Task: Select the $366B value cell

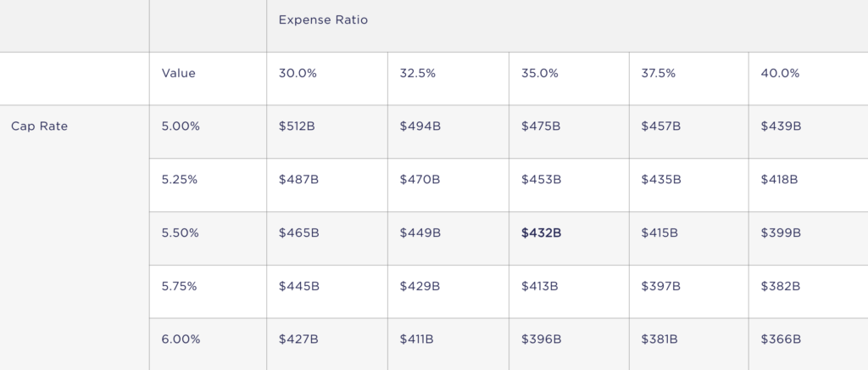Action: pyautogui.click(x=781, y=339)
